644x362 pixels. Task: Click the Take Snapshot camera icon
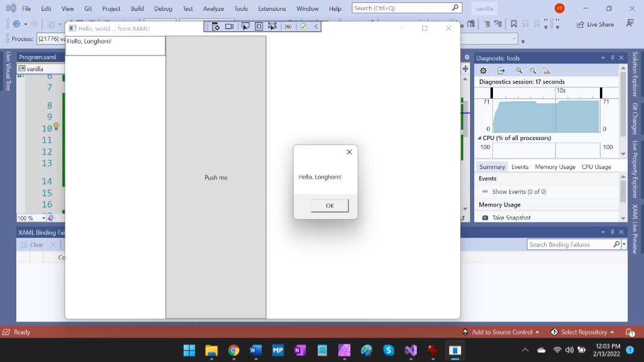(x=485, y=218)
